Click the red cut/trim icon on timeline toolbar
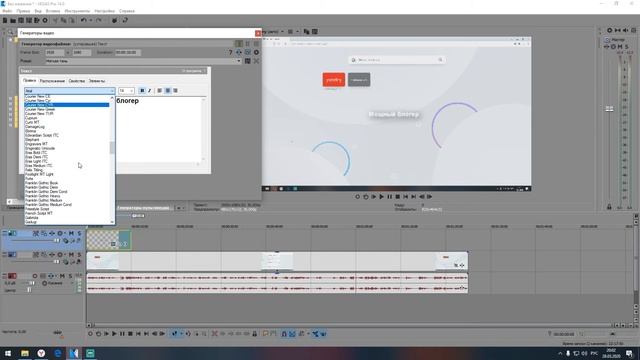This screenshot has width=640, height=360. [x=215, y=334]
